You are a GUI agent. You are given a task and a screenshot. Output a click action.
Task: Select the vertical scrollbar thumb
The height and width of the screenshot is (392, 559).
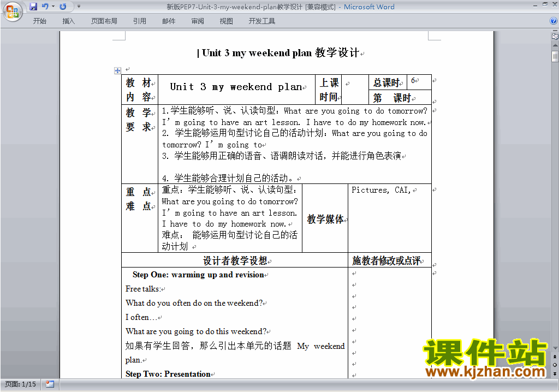point(555,56)
